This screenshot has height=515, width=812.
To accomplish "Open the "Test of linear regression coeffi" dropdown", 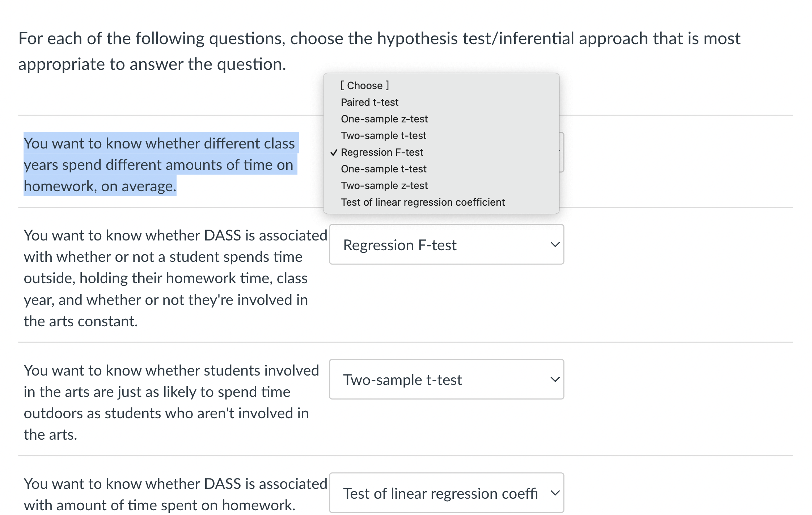I will (446, 493).
